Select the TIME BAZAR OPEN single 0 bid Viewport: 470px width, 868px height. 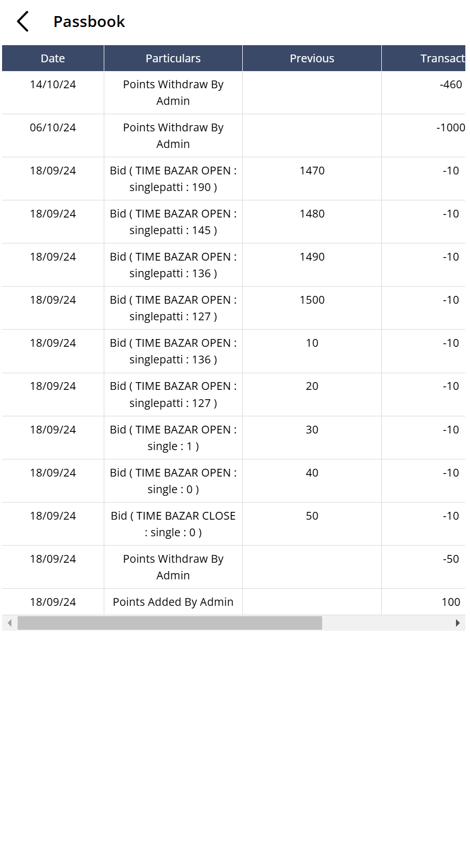(173, 481)
